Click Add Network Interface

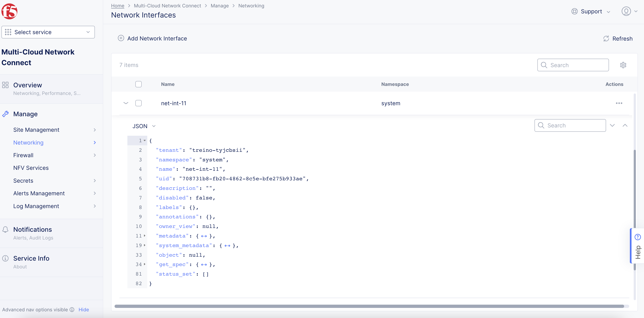click(x=152, y=38)
